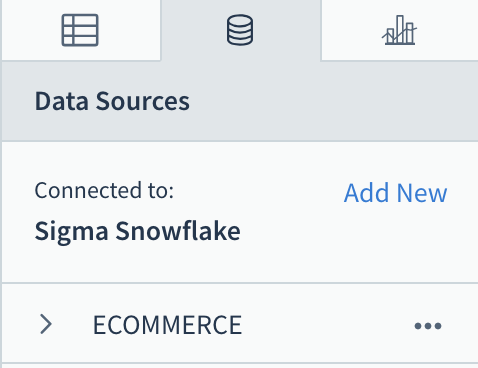The image size is (478, 368).
Task: Activate the database cylinder tab
Action: 240,30
